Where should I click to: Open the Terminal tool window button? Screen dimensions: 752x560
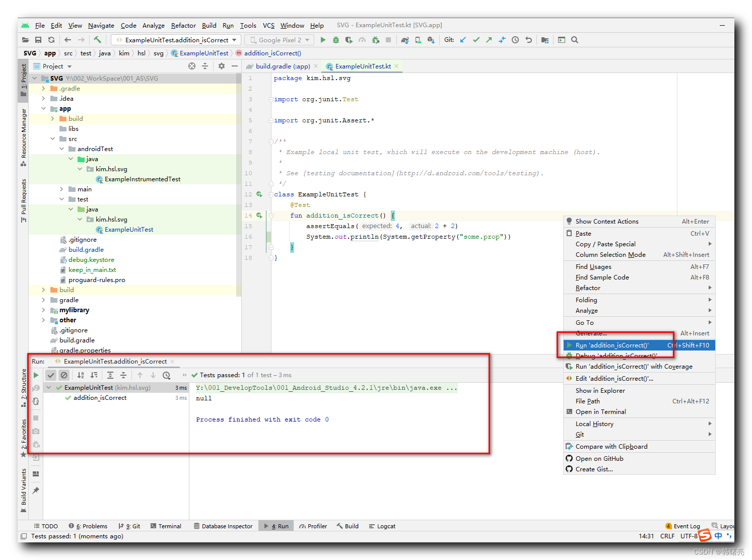pos(166,526)
